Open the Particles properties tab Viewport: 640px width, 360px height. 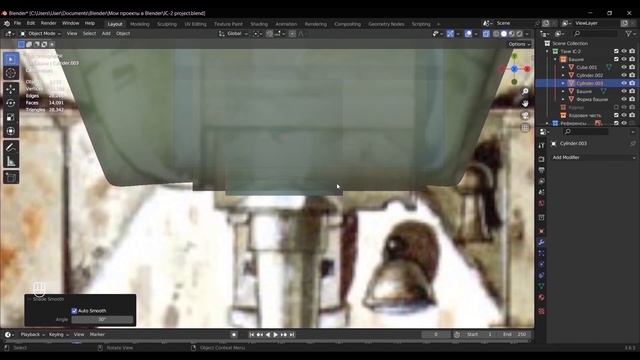click(541, 253)
